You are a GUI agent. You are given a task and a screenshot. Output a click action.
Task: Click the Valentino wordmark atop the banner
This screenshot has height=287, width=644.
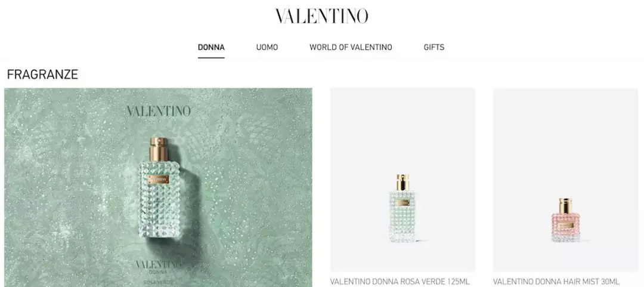point(159,111)
